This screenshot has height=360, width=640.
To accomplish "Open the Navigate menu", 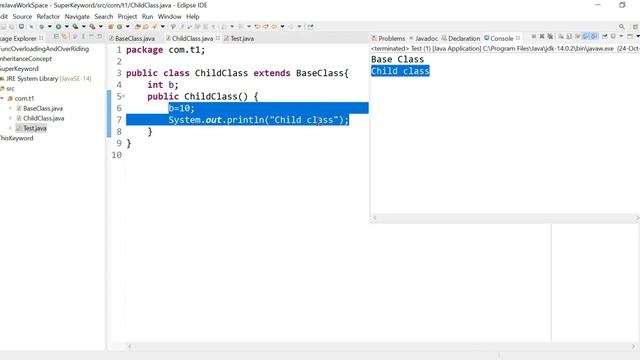I will 77,16.
